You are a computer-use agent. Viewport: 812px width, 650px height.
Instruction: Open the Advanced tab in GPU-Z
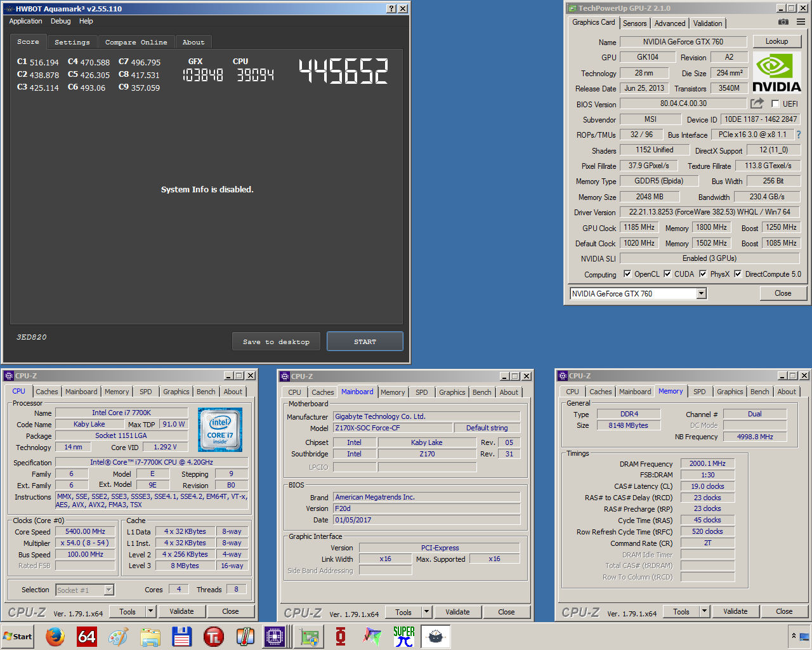coord(670,23)
